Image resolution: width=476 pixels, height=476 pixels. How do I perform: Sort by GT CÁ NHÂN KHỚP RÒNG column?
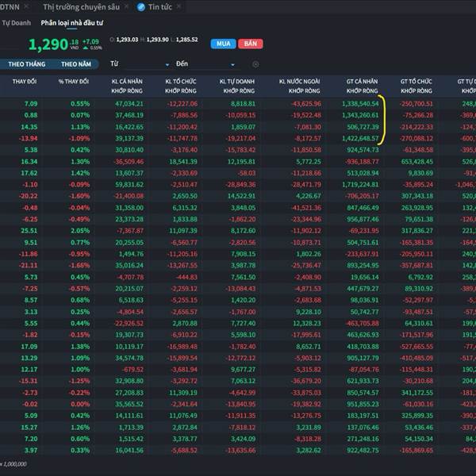(x=363, y=86)
